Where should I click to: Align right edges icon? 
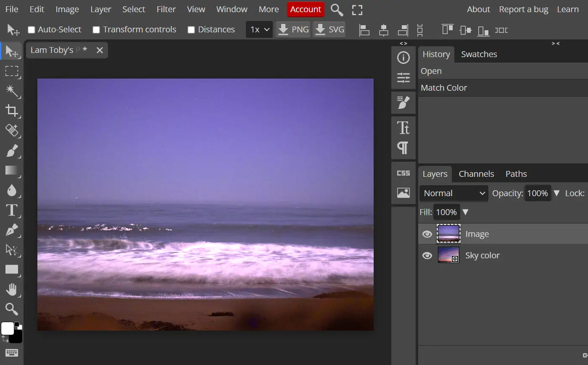(403, 30)
